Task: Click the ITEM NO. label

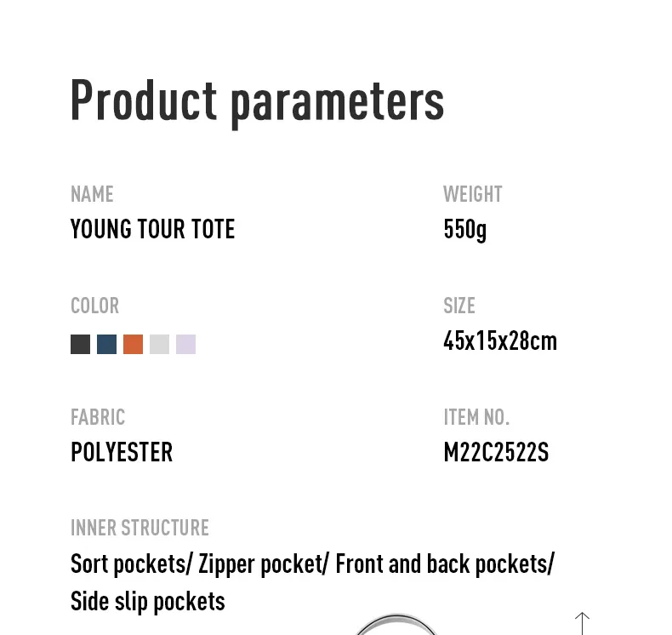Action: pyautogui.click(x=476, y=417)
